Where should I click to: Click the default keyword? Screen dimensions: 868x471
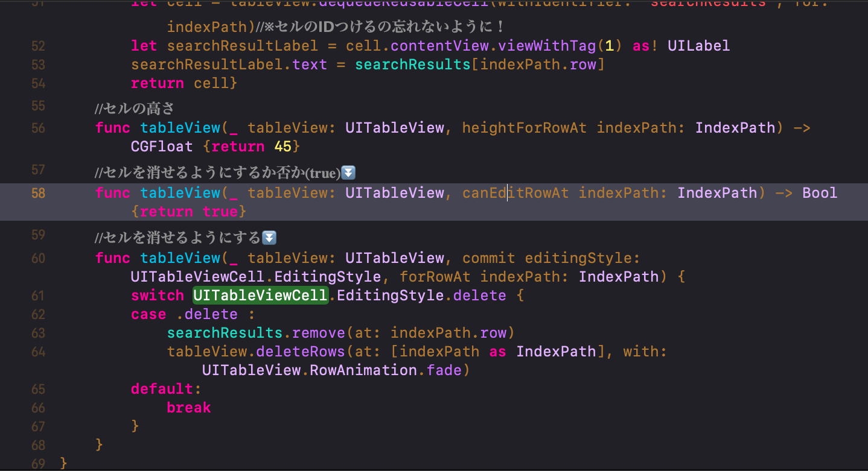click(x=162, y=389)
